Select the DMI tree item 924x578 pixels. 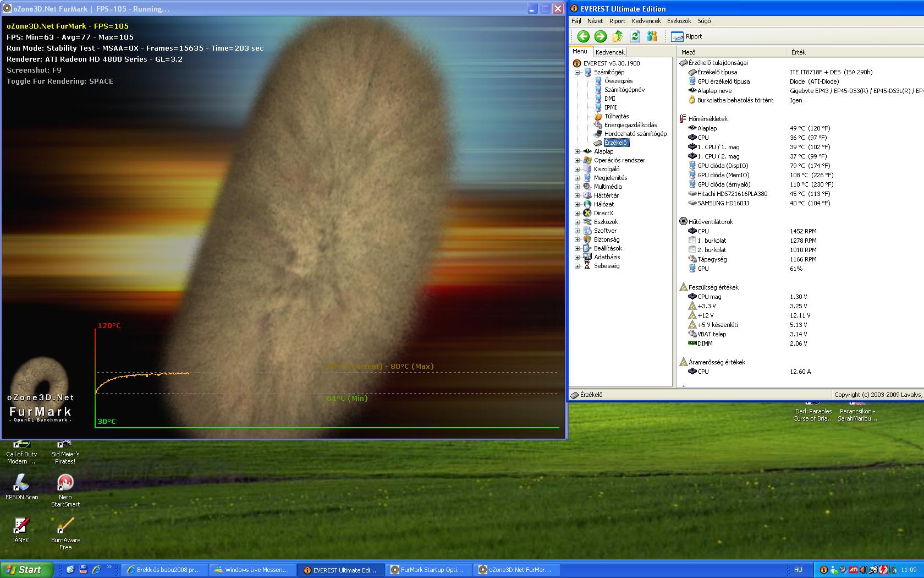tap(609, 99)
